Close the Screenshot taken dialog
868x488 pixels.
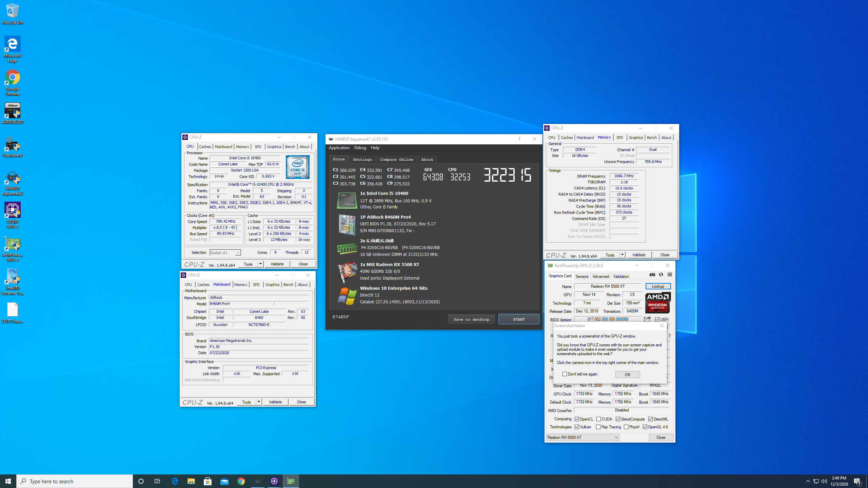click(662, 326)
